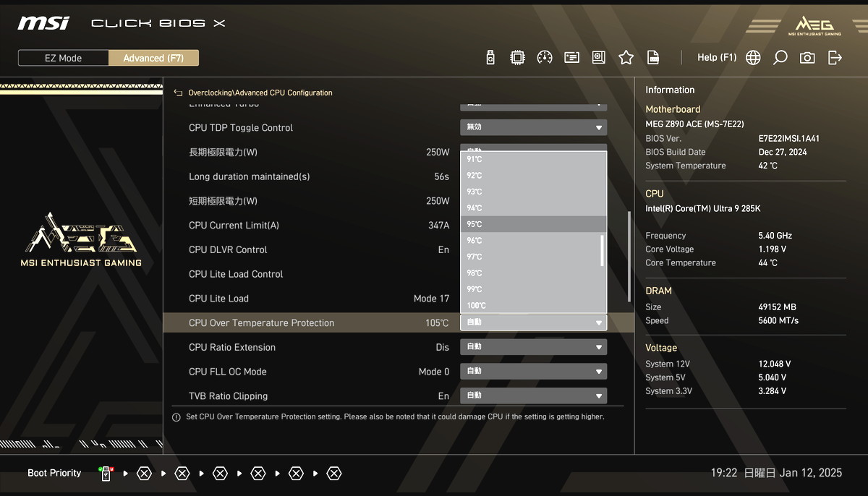
Task: Click the Long duration maintained(s) label
Action: click(250, 176)
